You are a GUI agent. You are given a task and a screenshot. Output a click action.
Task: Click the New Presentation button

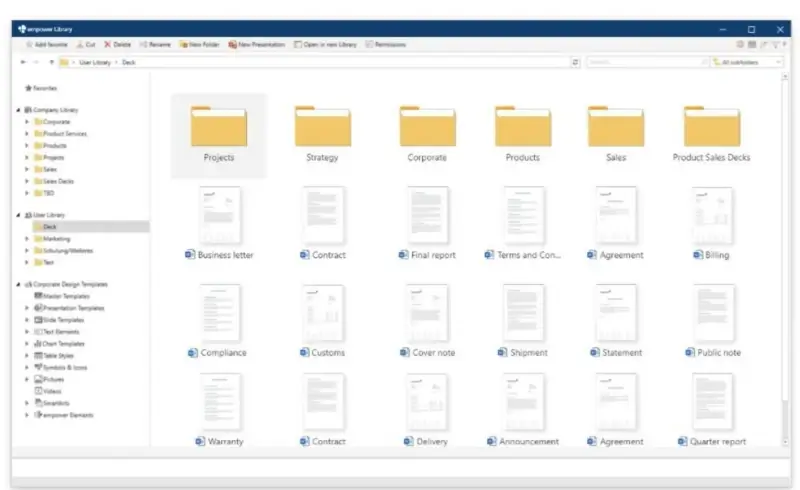pyautogui.click(x=257, y=45)
